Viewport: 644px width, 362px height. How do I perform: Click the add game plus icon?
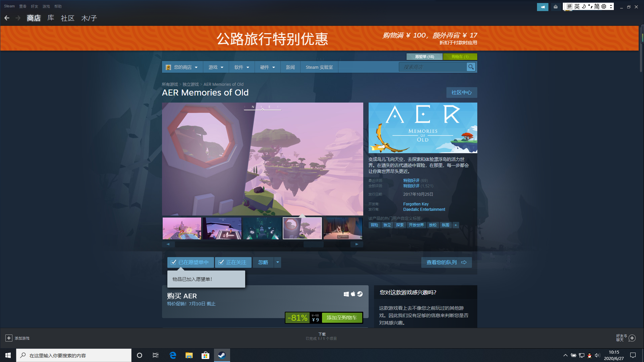(9, 338)
